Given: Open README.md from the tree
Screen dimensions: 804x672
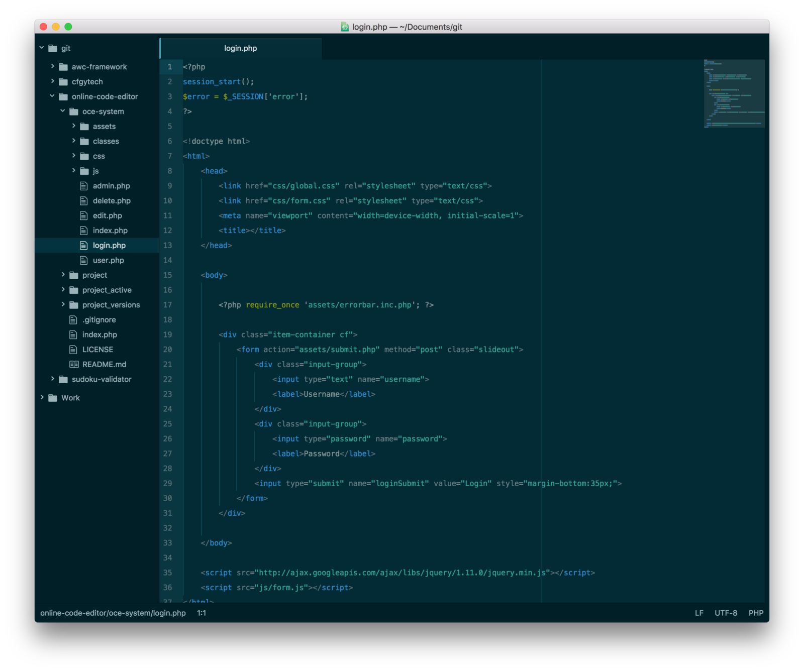Looking at the screenshot, I should coord(104,364).
